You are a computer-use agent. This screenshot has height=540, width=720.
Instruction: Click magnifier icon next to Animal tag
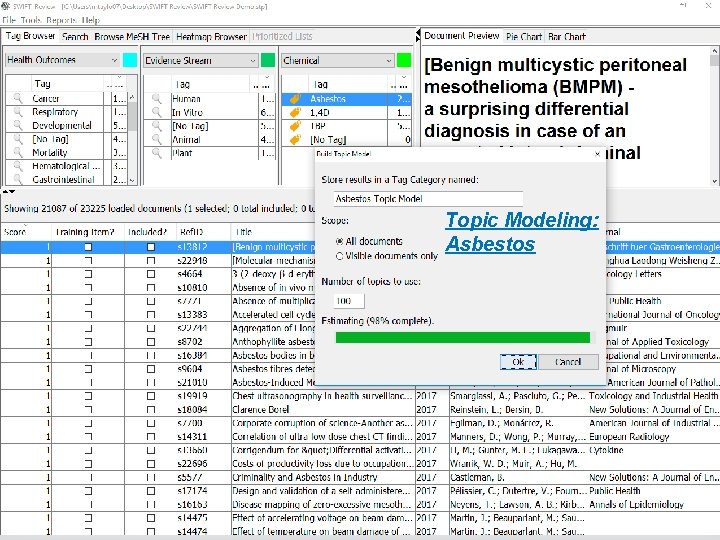point(157,139)
